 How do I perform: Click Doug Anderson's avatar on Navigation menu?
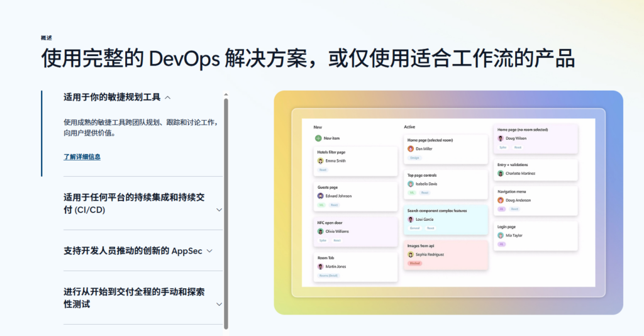pos(500,201)
